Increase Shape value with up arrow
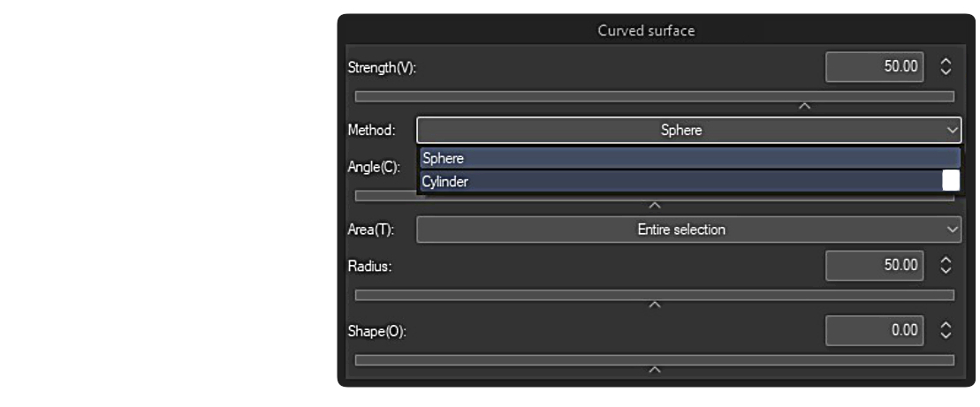The image size is (980, 407). click(x=946, y=327)
